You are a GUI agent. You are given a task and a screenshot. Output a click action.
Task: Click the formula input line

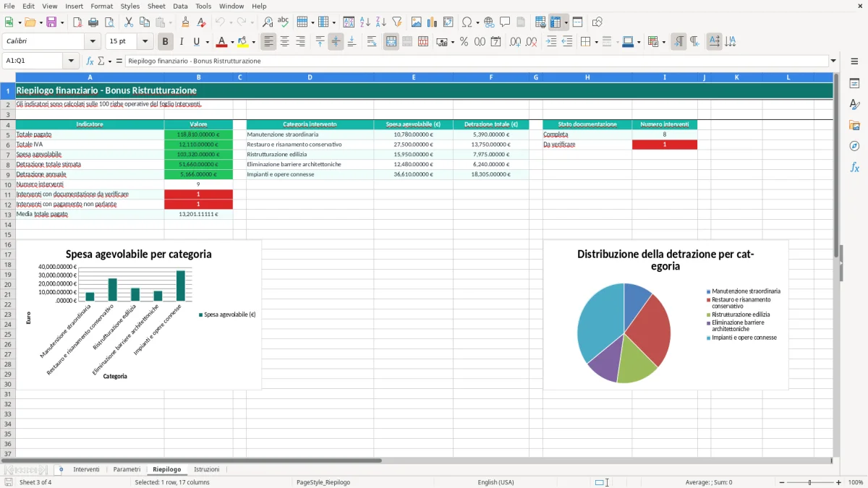click(x=476, y=61)
